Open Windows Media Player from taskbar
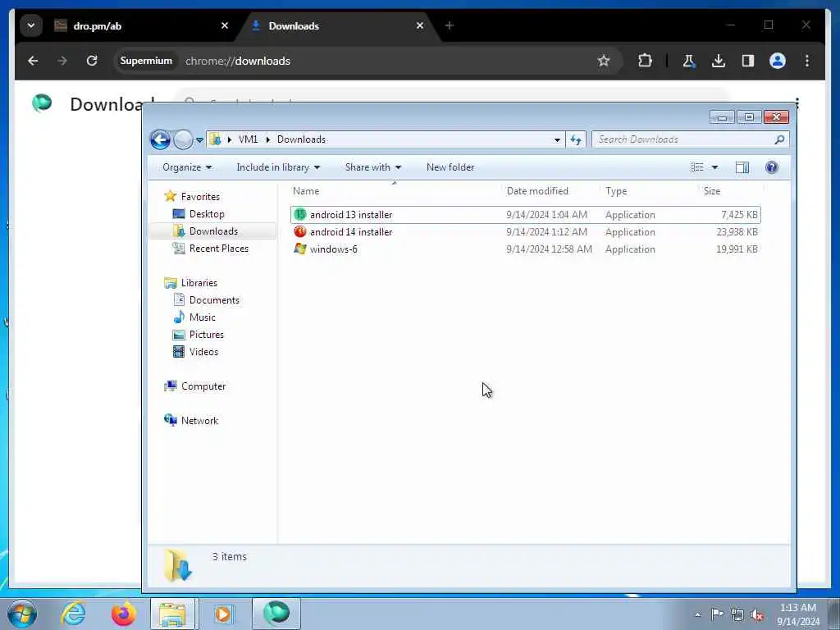Viewport: 840px width, 630px height. [223, 614]
